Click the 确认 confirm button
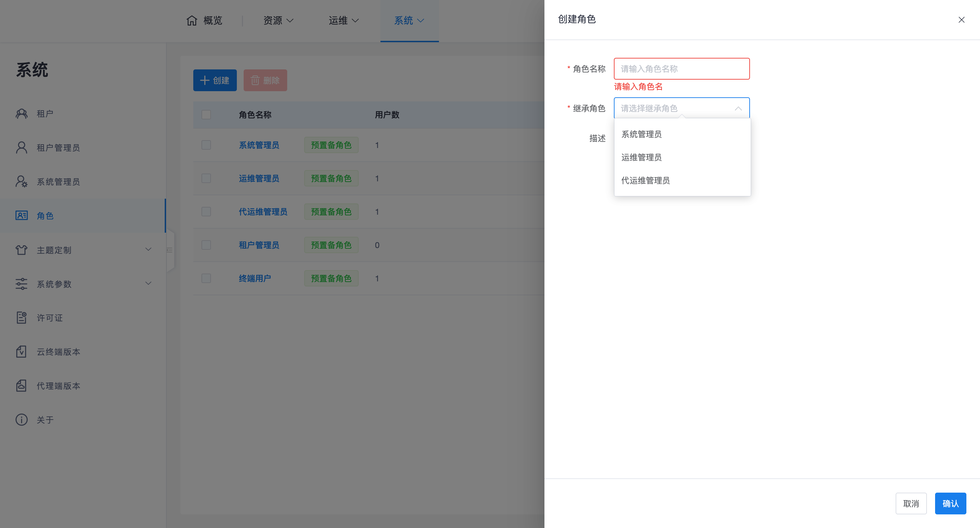 point(950,503)
